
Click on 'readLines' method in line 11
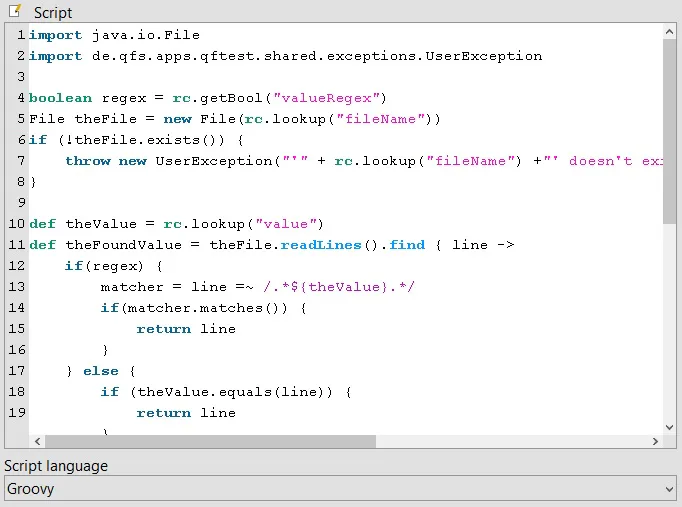pos(321,245)
